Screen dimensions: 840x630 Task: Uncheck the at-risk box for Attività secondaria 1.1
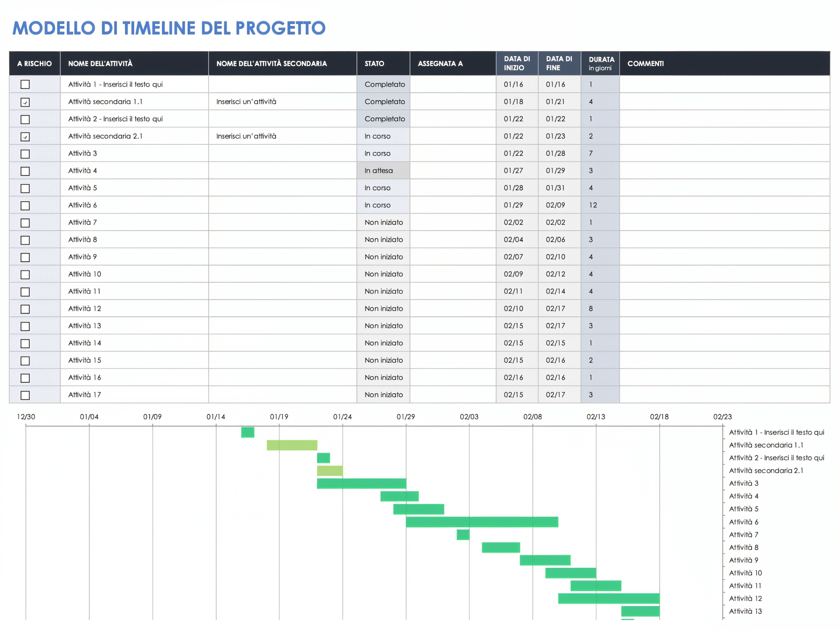coord(25,102)
